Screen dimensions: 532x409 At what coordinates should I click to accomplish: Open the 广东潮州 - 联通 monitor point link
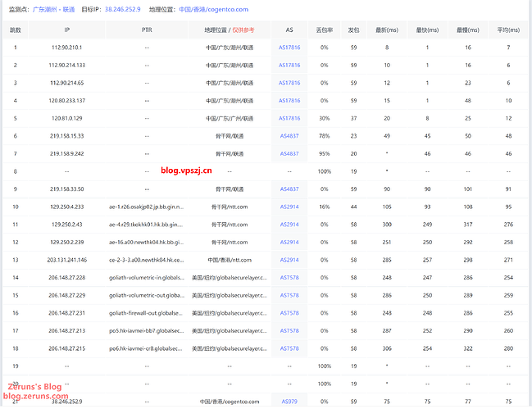pyautogui.click(x=53, y=10)
